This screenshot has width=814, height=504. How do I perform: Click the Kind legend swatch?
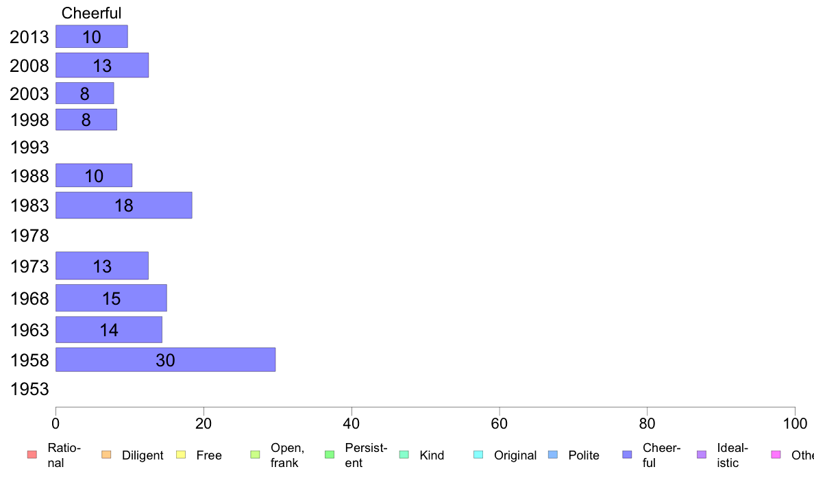pyautogui.click(x=404, y=455)
